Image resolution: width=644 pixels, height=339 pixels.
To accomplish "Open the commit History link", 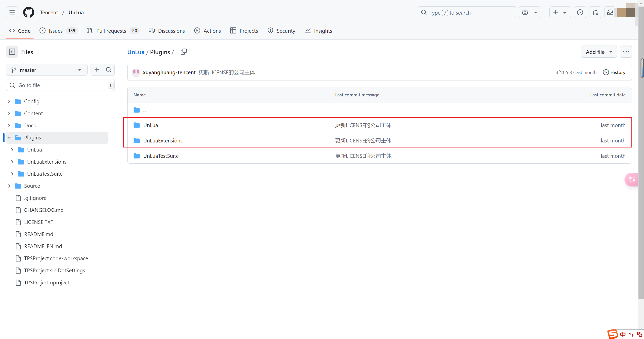I will pyautogui.click(x=614, y=72).
